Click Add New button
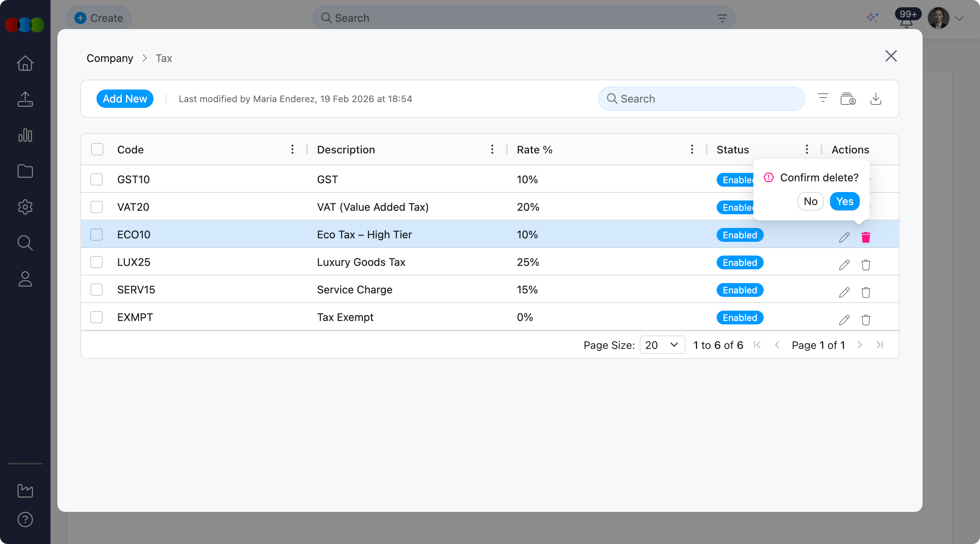This screenshot has height=544, width=980. (125, 99)
